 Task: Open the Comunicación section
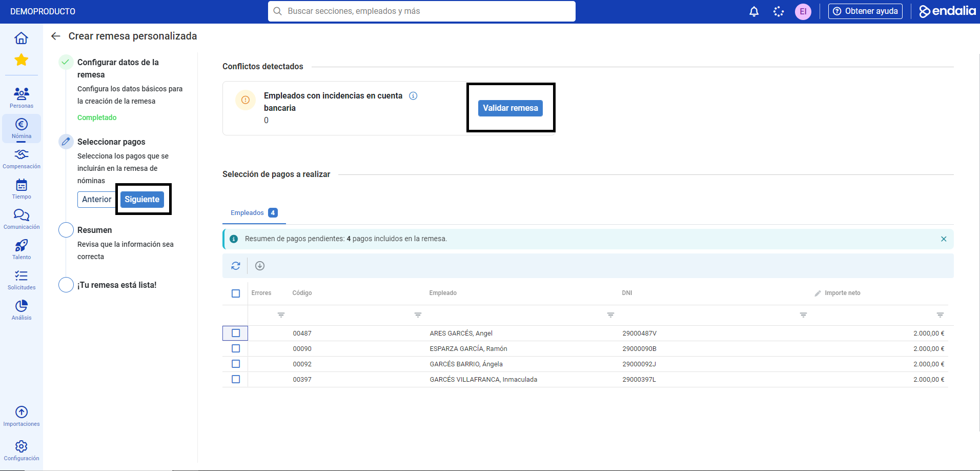tap(22, 219)
